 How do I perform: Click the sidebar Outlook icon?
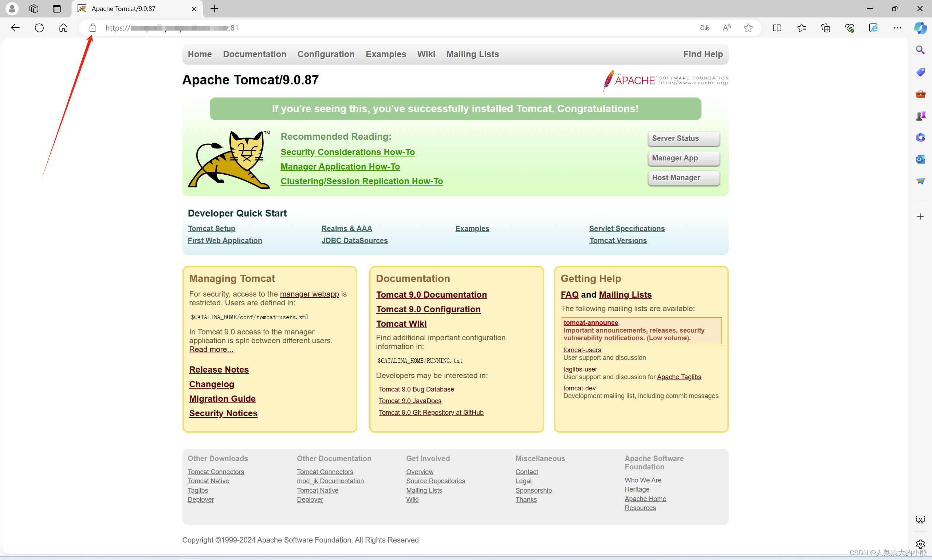[920, 159]
